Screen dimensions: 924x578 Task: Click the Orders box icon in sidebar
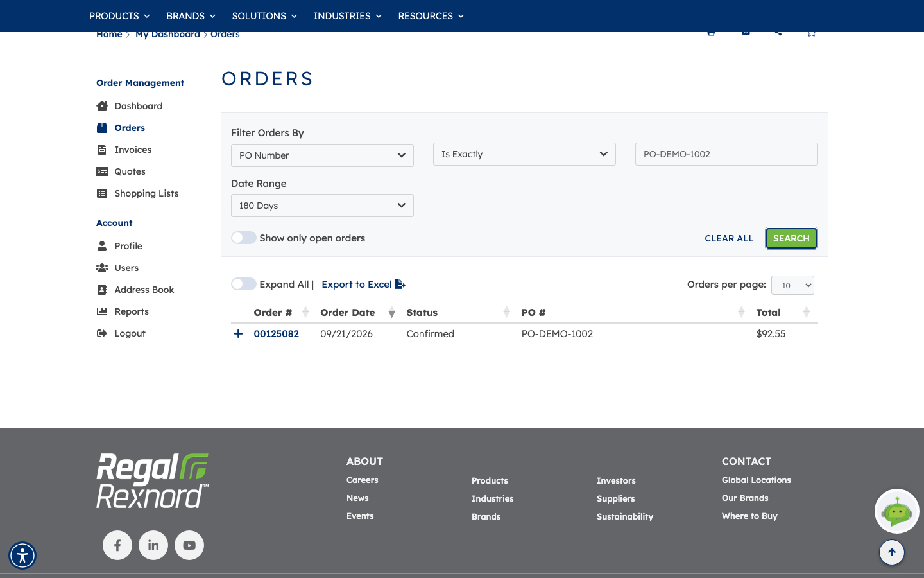click(102, 128)
